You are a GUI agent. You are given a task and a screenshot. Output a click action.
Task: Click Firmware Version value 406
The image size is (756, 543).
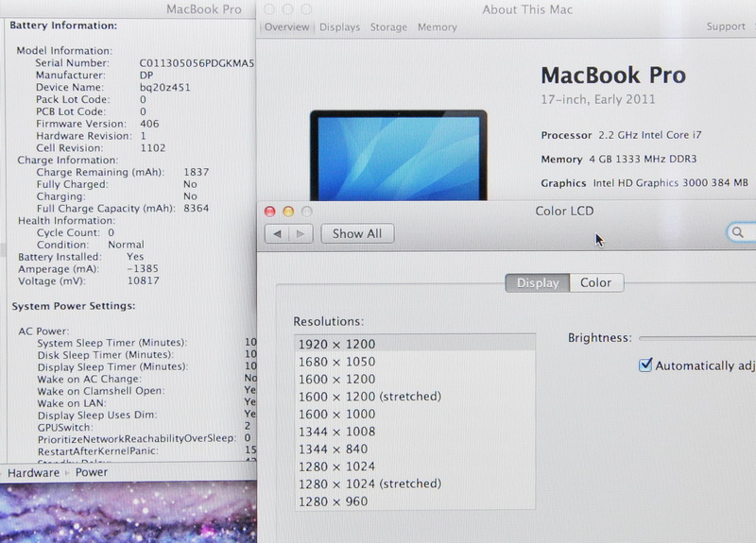point(149,124)
